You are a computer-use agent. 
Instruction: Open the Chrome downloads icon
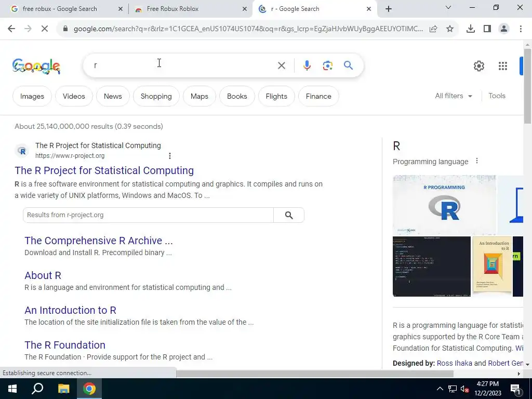point(471,29)
